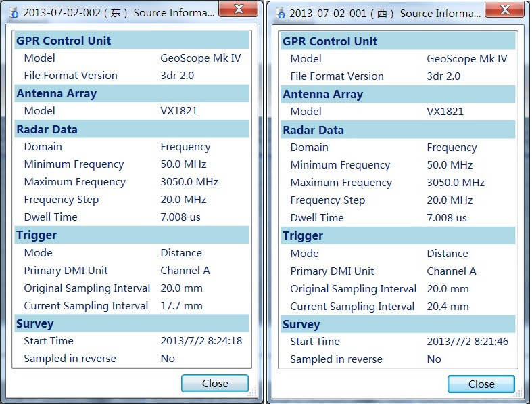
Task: Click Survey section header in the 002 dialog
Action: click(x=35, y=323)
